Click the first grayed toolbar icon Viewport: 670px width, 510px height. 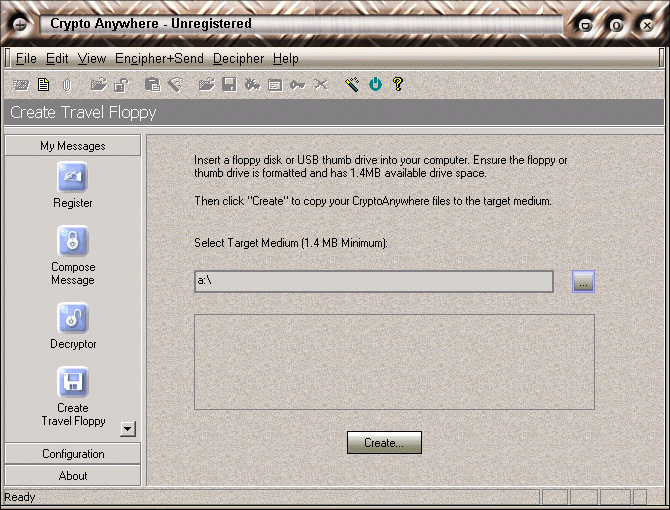pos(21,85)
